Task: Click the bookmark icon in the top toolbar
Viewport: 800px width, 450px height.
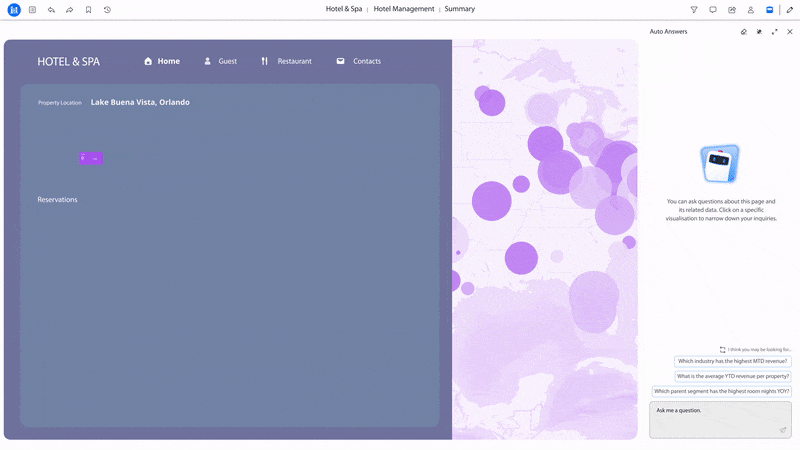Action: tap(88, 9)
